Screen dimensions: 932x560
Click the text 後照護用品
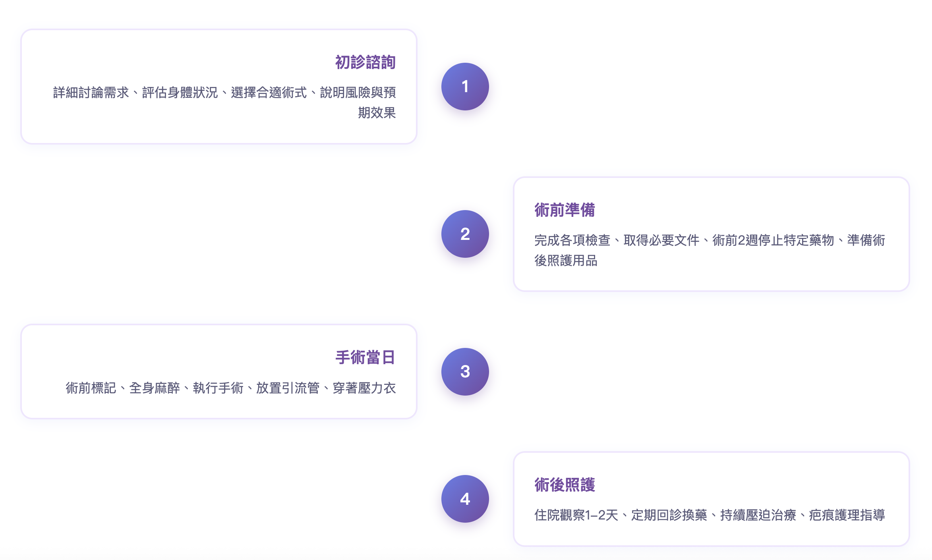pyautogui.click(x=566, y=261)
